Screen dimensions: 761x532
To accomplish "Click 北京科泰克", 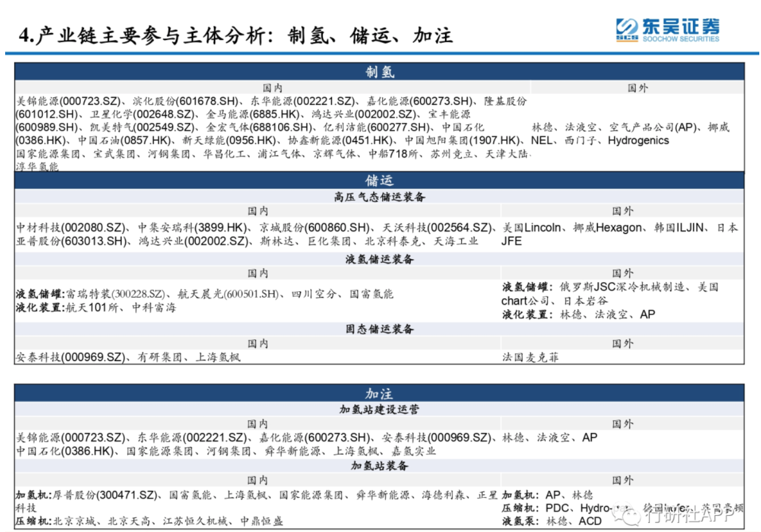I will (x=392, y=241).
